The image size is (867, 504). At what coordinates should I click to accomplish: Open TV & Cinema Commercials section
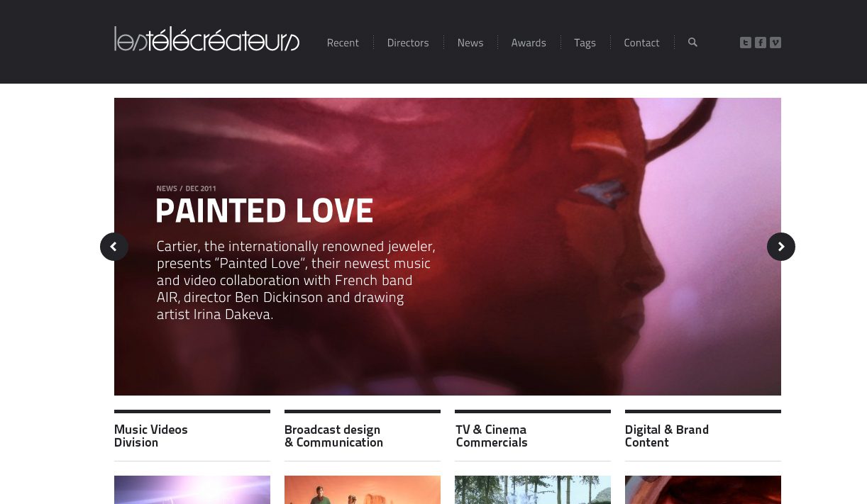click(492, 436)
